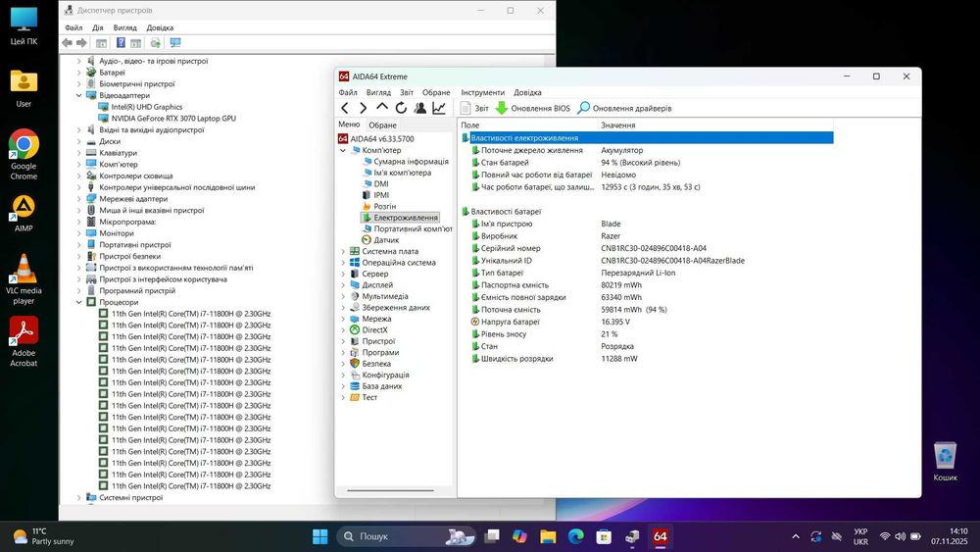Select the DirectX Xbox icon
This screenshot has width=980, height=552.
click(x=355, y=330)
